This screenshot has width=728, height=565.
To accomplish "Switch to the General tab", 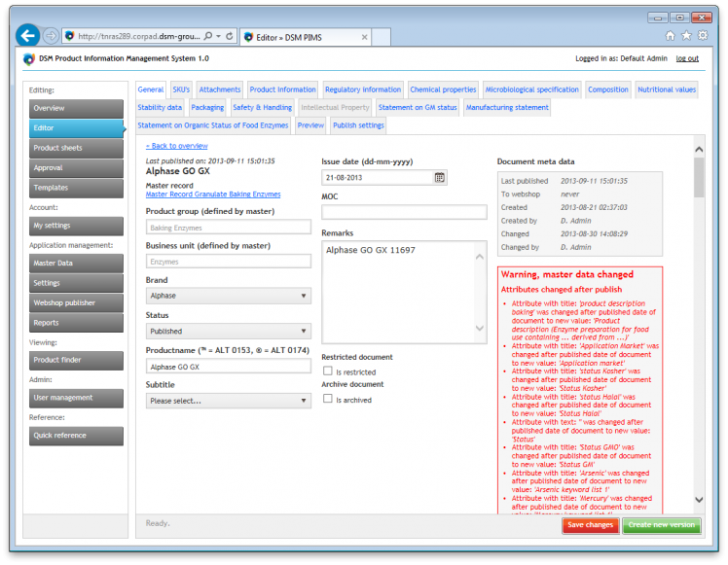I will (x=151, y=89).
